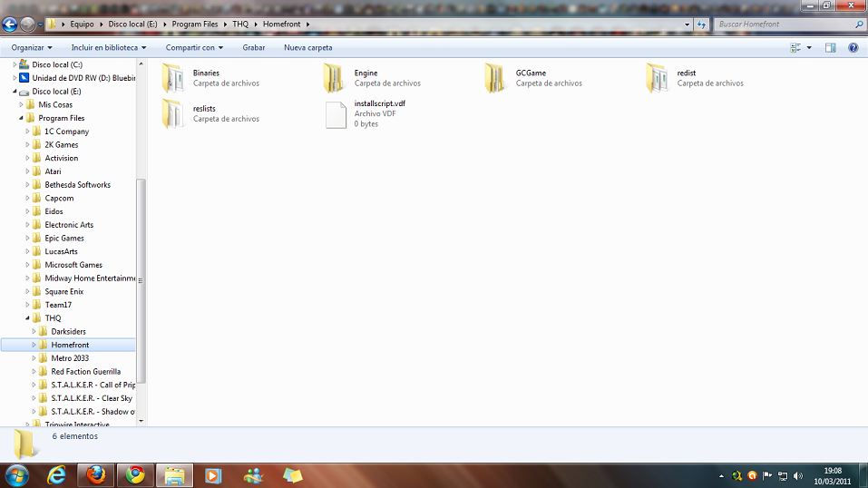Expand the Darksiders tree node

pyautogui.click(x=34, y=331)
